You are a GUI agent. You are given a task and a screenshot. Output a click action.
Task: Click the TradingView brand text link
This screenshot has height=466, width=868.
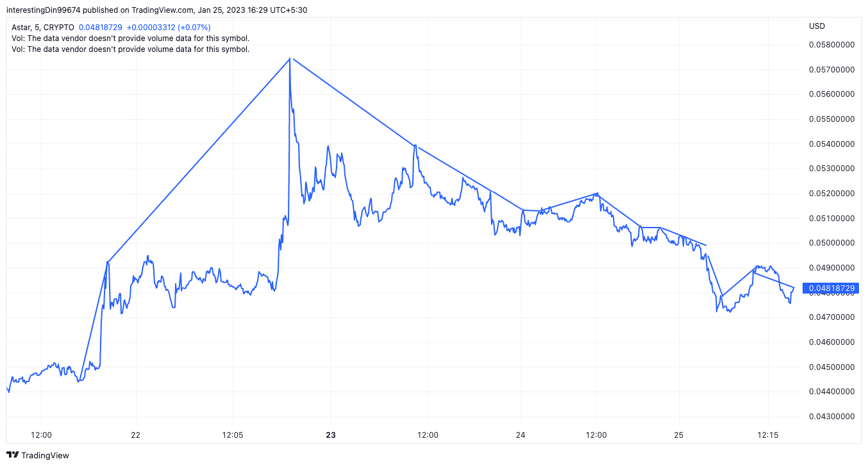[x=45, y=455]
